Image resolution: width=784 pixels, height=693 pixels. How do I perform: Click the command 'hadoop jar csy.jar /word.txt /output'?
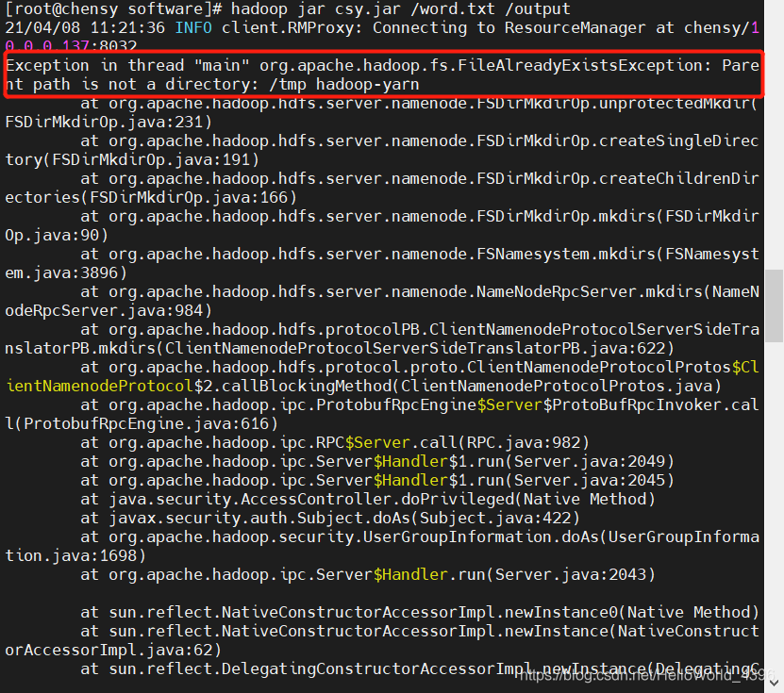[x=401, y=9]
